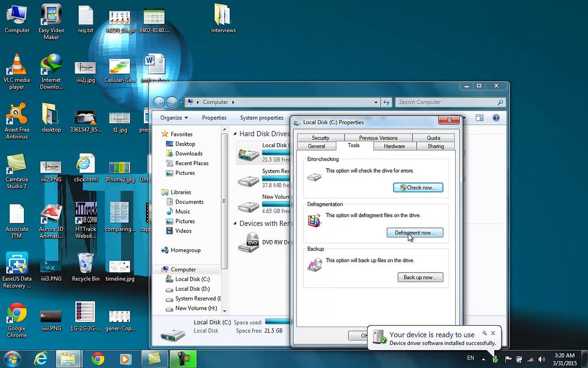Open Avast Free Antivirus desktop icon

(x=17, y=121)
